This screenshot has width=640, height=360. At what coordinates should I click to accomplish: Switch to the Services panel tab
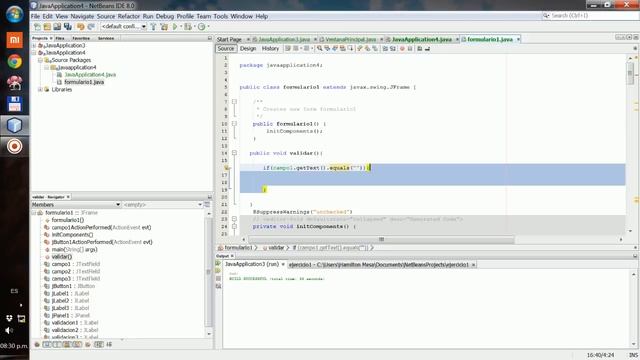click(106, 38)
